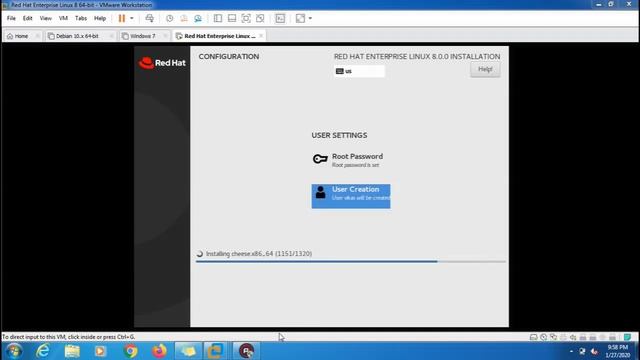640x360 pixels.
Task: Launch Firefox from taskbar
Action: pos(159,351)
